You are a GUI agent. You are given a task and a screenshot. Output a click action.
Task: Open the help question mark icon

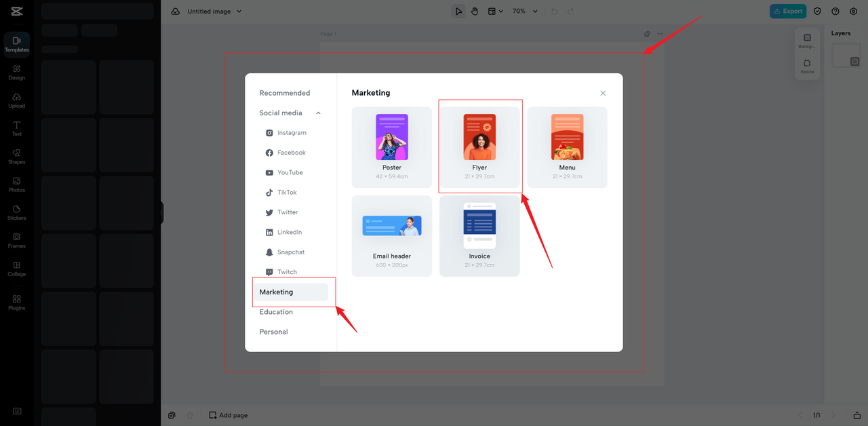pyautogui.click(x=835, y=12)
